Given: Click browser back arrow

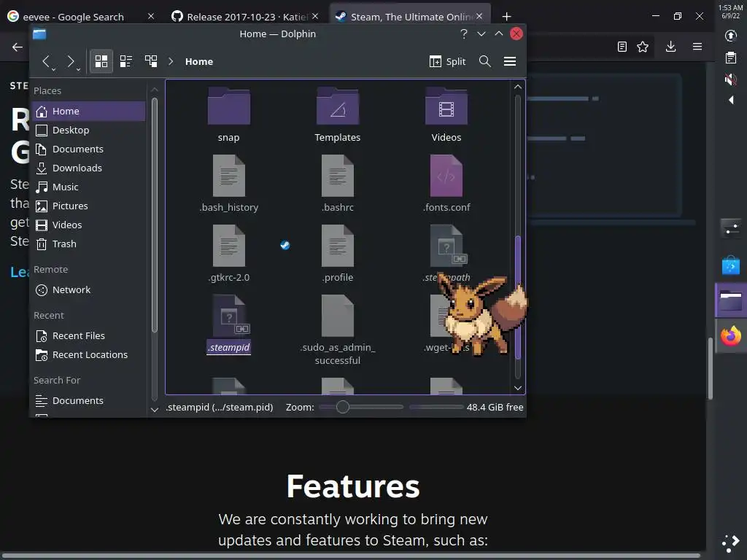Looking at the screenshot, I should click(18, 47).
